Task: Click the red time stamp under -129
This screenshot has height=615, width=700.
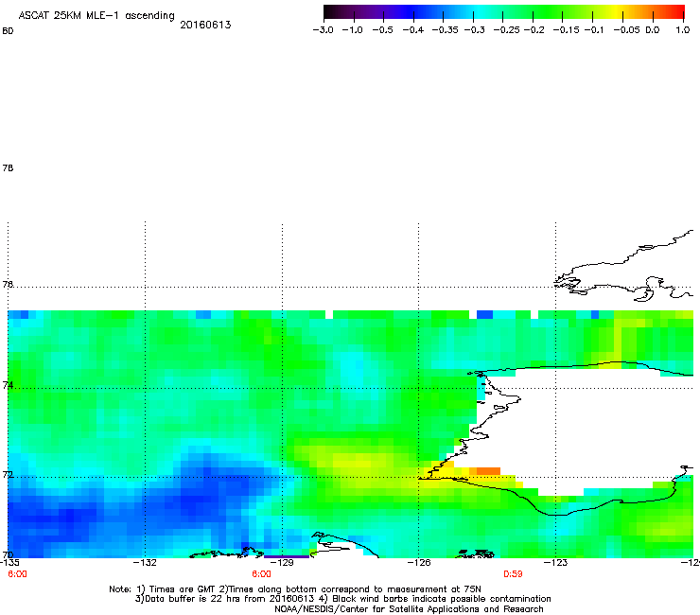Action: pyautogui.click(x=261, y=574)
